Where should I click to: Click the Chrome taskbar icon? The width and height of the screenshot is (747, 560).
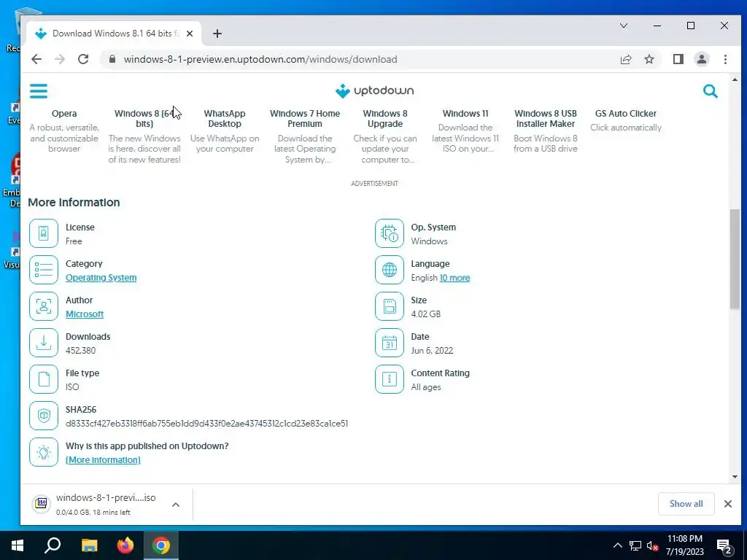pyautogui.click(x=161, y=545)
